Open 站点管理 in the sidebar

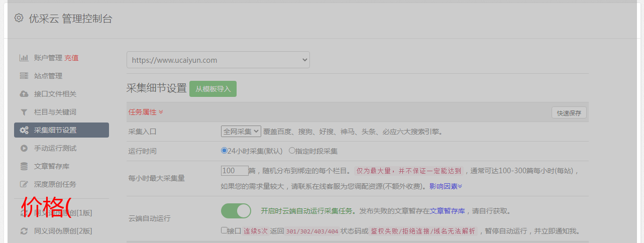coord(48,76)
